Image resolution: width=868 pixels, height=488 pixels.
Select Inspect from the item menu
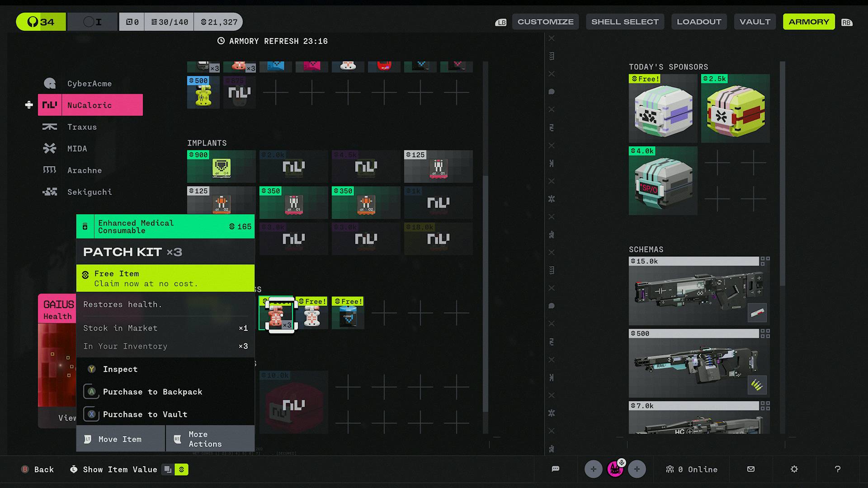click(x=120, y=369)
